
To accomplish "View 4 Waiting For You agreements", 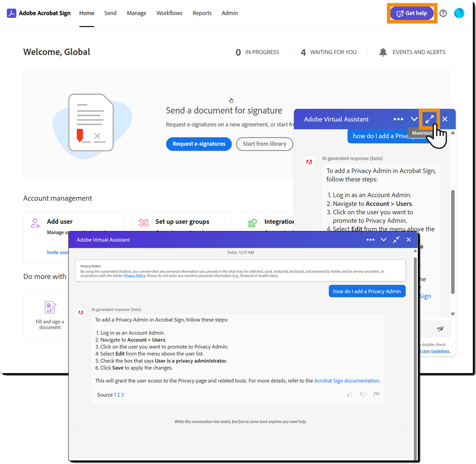I will (x=328, y=52).
